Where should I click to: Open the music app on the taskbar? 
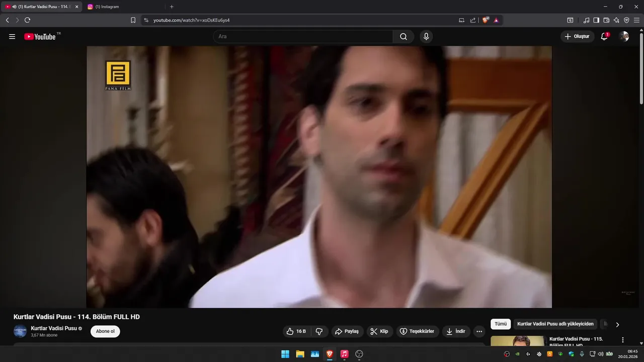click(344, 354)
